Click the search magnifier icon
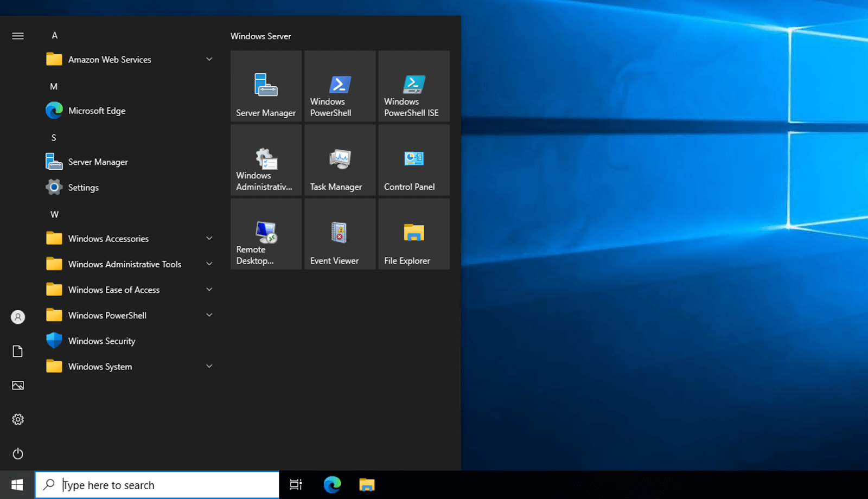868x499 pixels. tap(49, 484)
